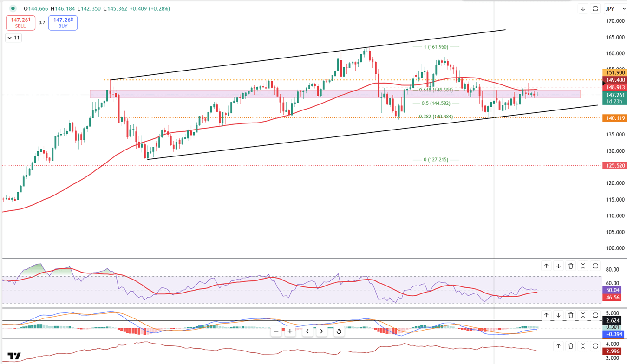627x364 pixels.
Task: Collapse the RSI indicator pane
Action: point(583,266)
